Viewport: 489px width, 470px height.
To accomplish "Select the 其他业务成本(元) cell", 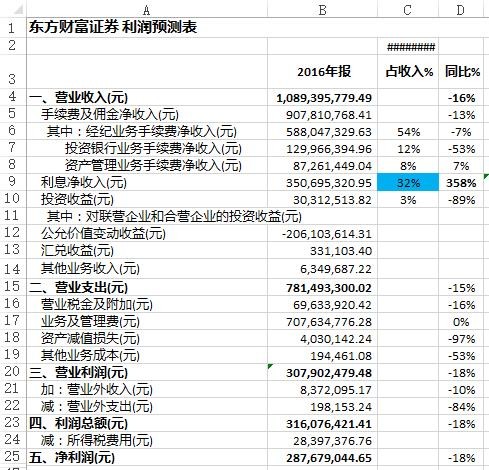I will coord(147,355).
